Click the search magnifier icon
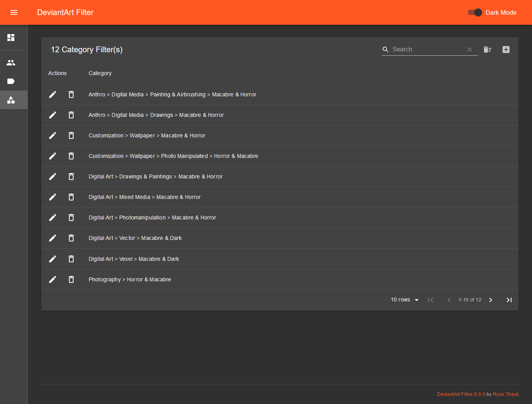The width and height of the screenshot is (532, 404). pos(386,50)
